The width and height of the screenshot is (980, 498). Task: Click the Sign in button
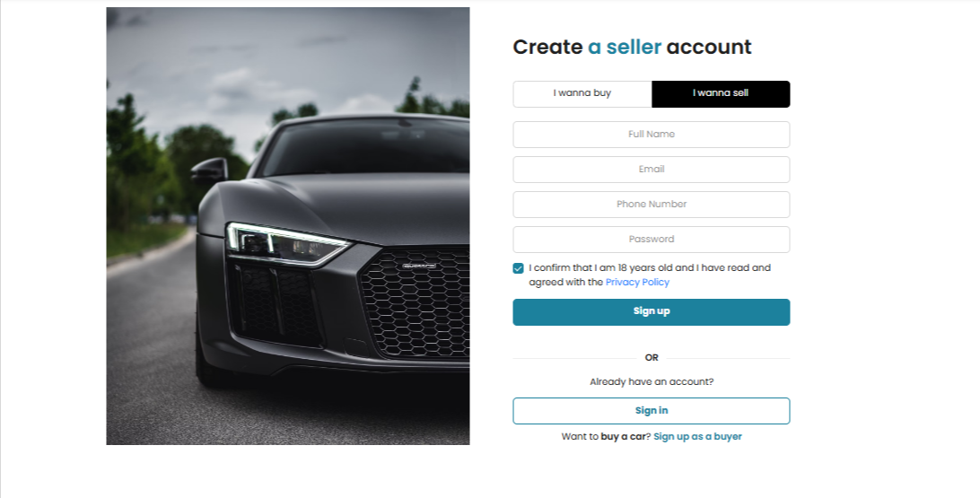652,411
